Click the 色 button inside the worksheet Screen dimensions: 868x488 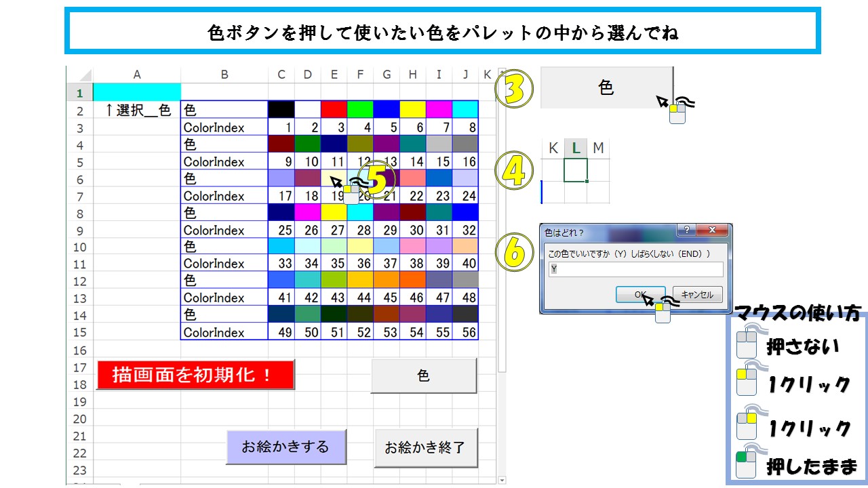coord(424,375)
